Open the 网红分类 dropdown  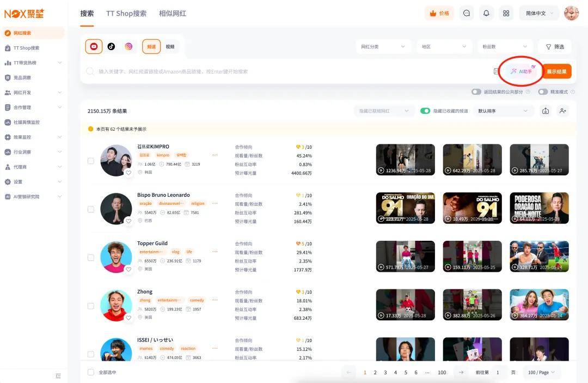pos(383,47)
